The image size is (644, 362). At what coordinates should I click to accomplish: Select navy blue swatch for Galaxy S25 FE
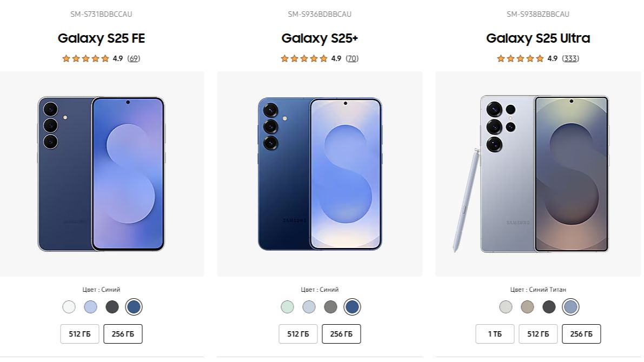(134, 307)
